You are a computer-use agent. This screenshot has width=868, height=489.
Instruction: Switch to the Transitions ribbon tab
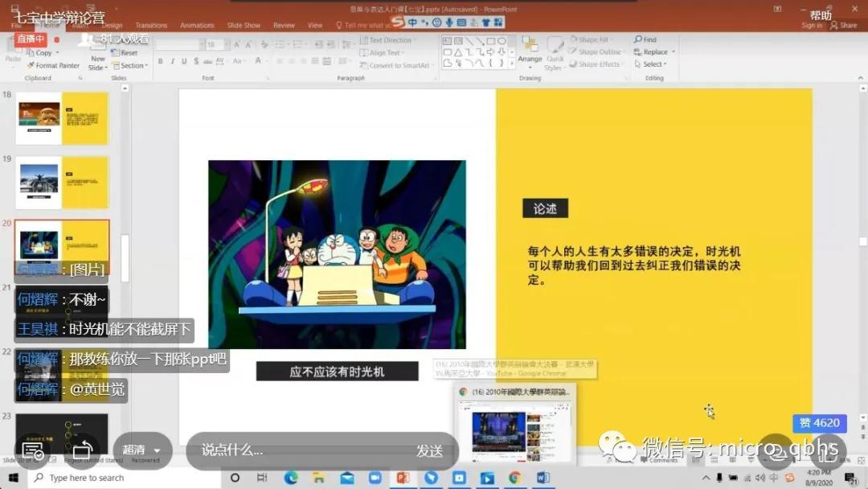pyautogui.click(x=151, y=25)
